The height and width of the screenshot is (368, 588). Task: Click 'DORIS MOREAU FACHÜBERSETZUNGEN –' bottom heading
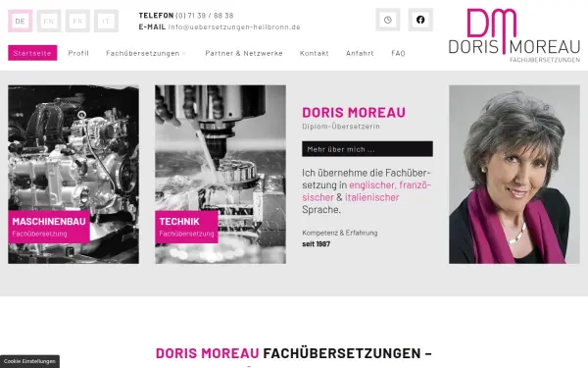pyautogui.click(x=294, y=353)
